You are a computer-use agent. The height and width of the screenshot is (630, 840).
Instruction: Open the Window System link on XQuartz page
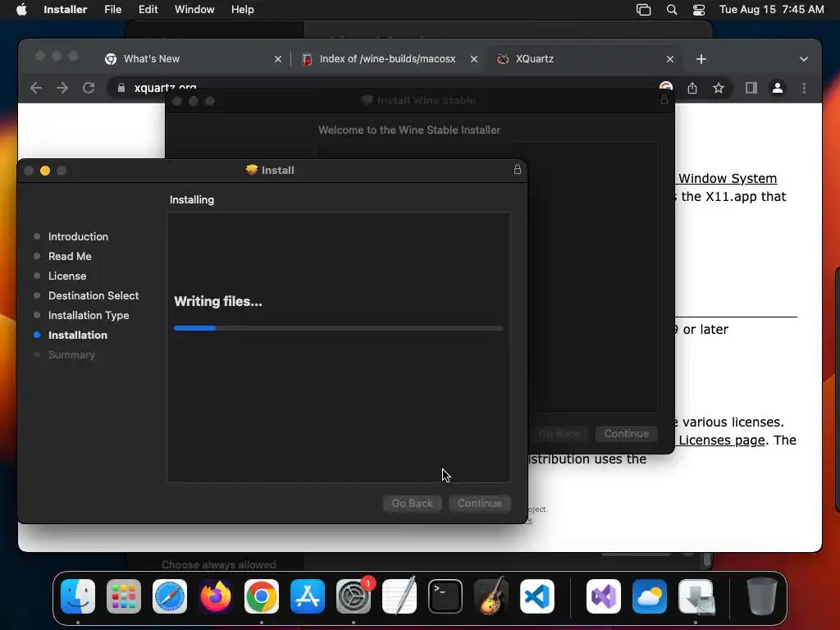click(728, 178)
